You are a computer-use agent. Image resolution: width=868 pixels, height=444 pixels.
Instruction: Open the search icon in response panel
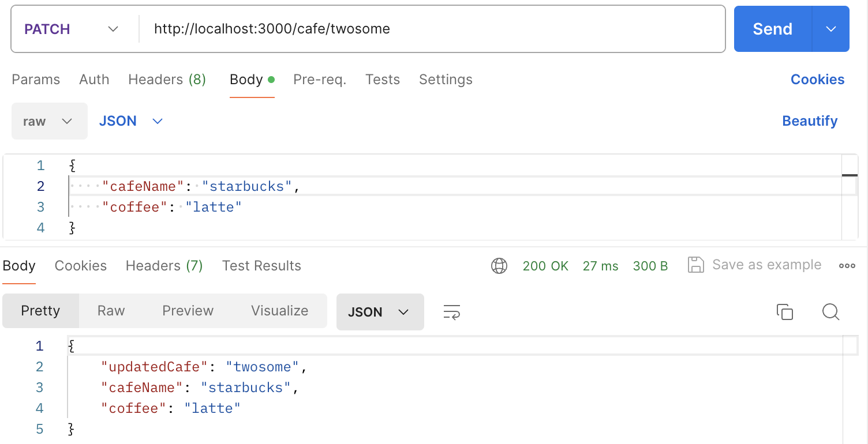831,311
